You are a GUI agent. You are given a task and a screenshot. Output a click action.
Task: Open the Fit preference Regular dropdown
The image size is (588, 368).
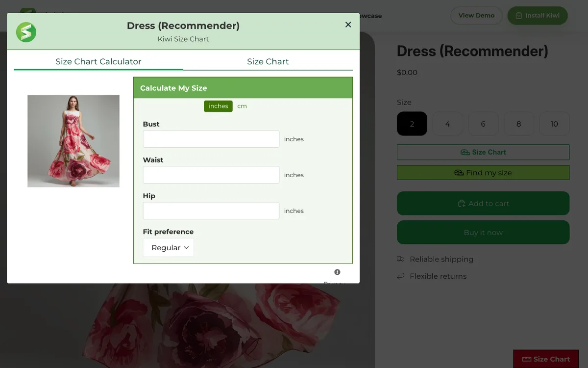tap(169, 248)
